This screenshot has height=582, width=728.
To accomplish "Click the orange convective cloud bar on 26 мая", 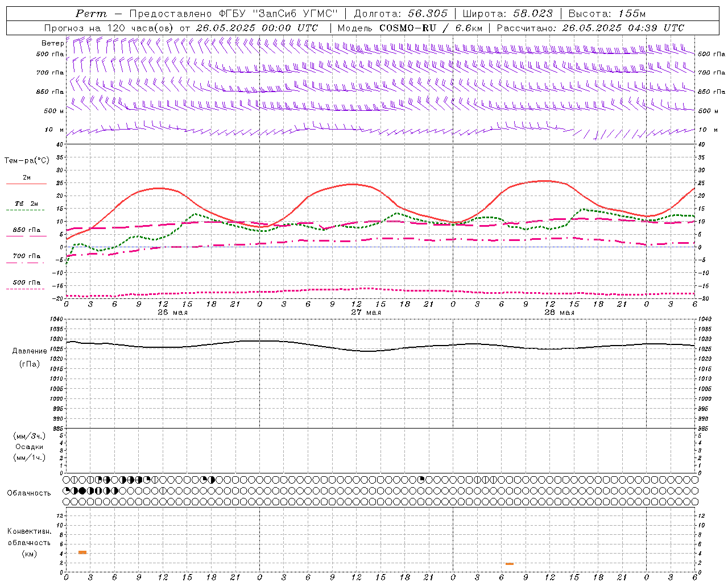I will [82, 552].
